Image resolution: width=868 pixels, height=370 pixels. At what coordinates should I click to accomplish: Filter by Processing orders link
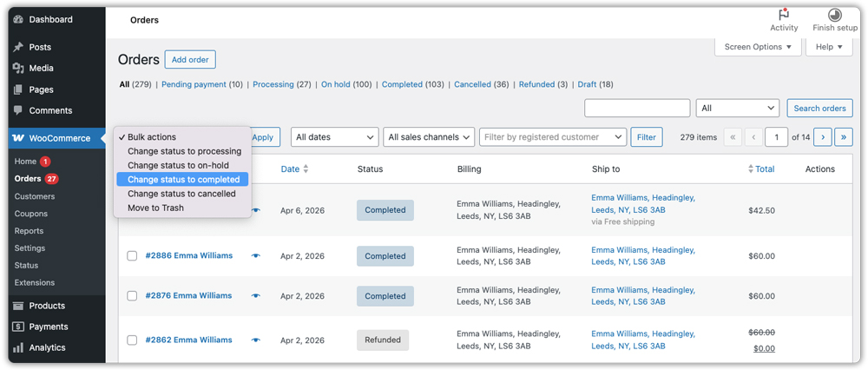pos(273,85)
